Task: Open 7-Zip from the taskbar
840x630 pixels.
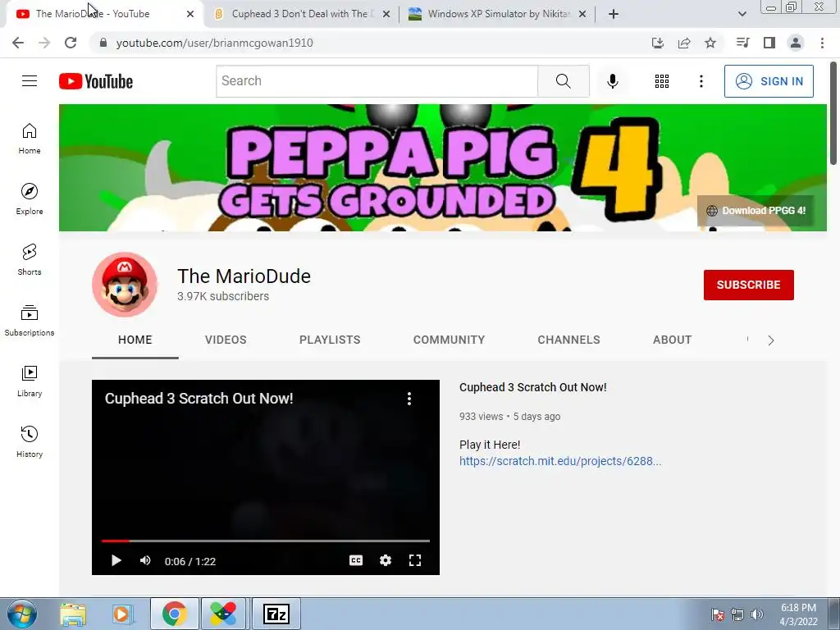Action: pos(276,614)
